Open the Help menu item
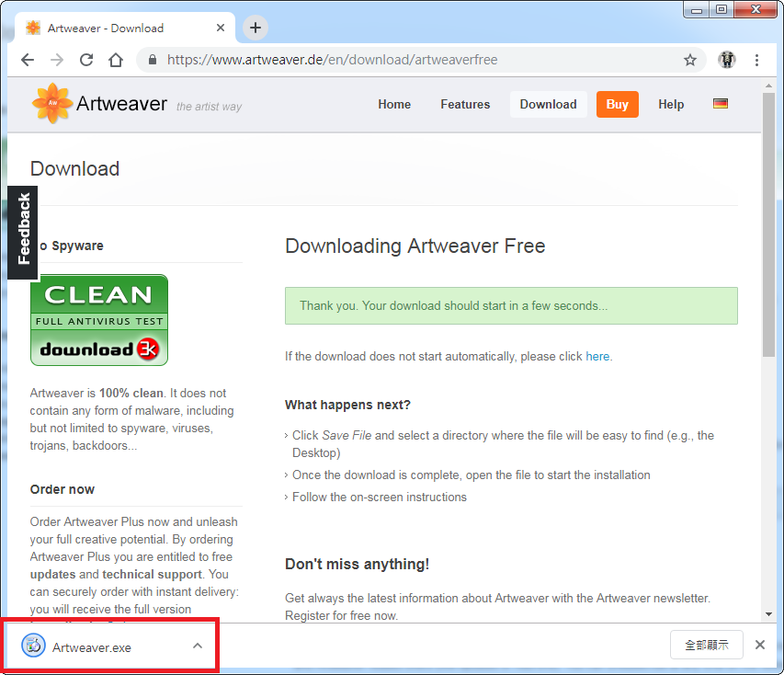Screen dimensions: 784x675 point(671,104)
